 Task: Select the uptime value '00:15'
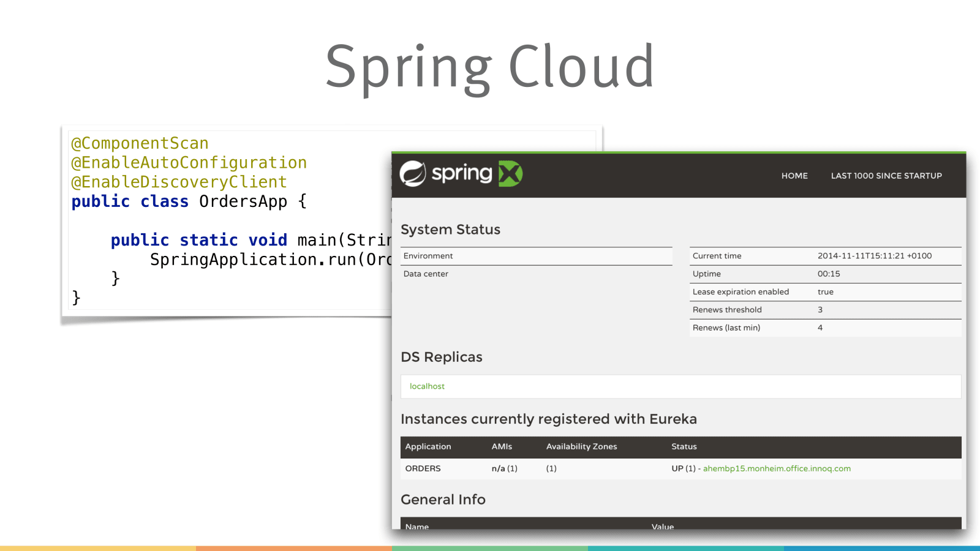click(x=829, y=274)
